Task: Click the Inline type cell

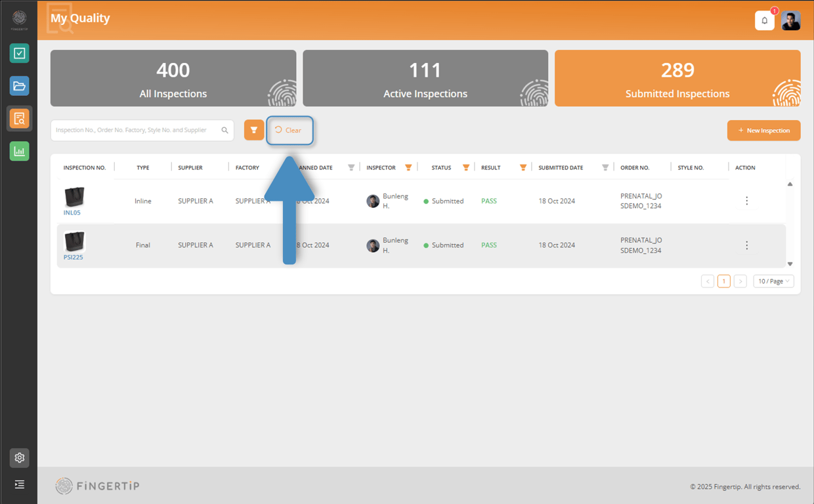Action: pos(143,201)
